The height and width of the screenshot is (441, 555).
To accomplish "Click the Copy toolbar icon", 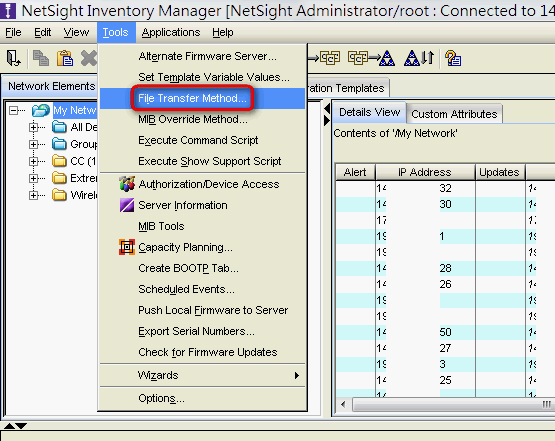I will [41, 58].
